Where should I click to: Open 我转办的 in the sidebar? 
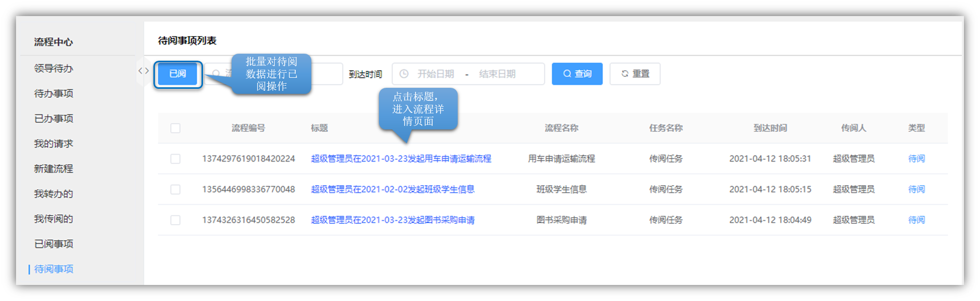coord(54,194)
